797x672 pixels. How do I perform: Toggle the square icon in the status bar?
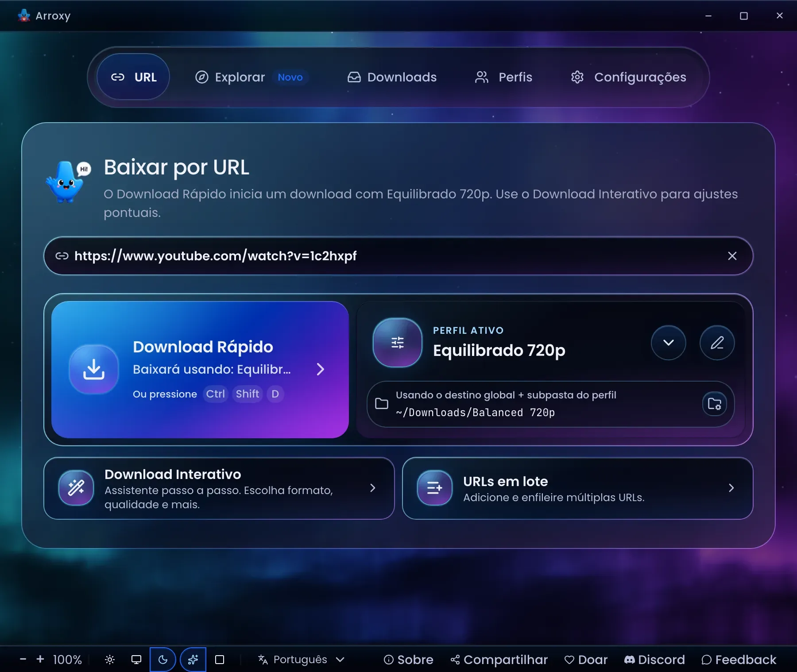pyautogui.click(x=220, y=660)
